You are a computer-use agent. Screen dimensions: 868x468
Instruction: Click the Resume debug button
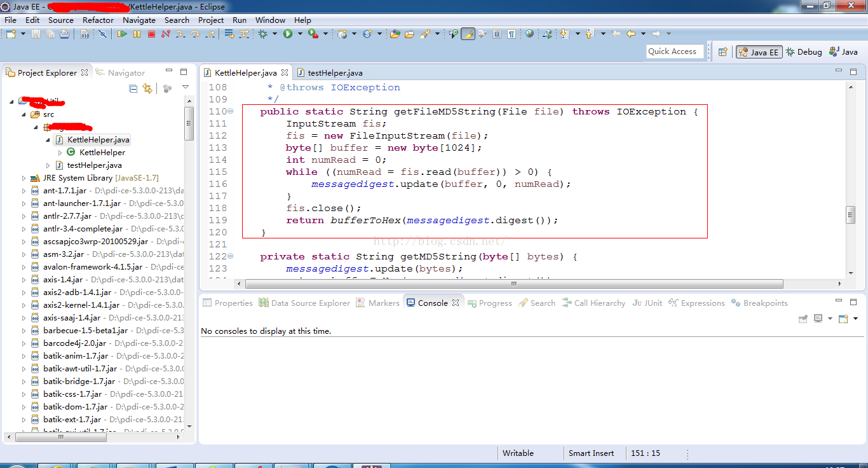[x=122, y=34]
